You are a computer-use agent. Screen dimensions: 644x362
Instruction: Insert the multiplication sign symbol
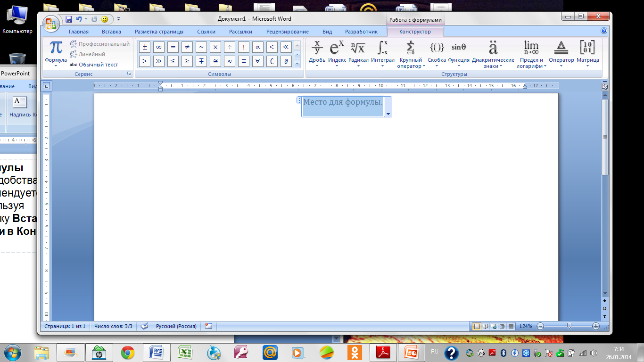tap(215, 47)
